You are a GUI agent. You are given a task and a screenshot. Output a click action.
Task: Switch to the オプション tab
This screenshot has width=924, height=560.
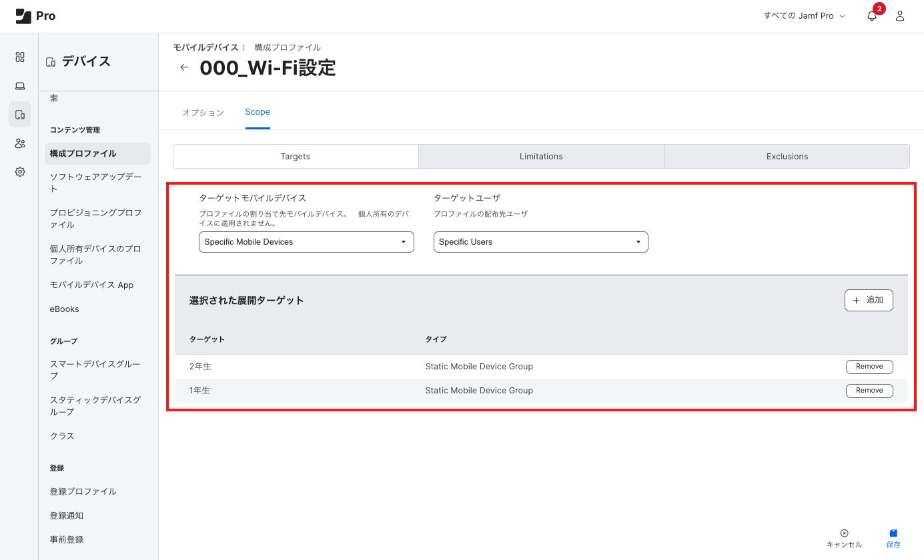[x=203, y=112]
